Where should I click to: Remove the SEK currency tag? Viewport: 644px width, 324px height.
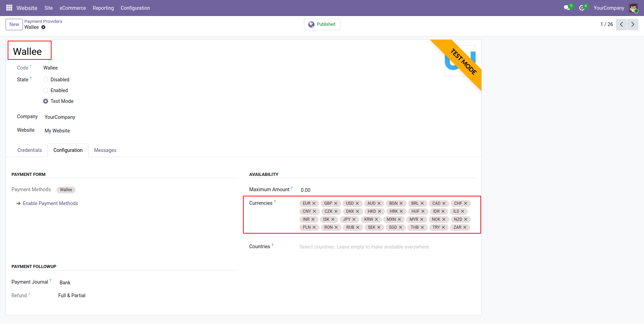point(379,227)
